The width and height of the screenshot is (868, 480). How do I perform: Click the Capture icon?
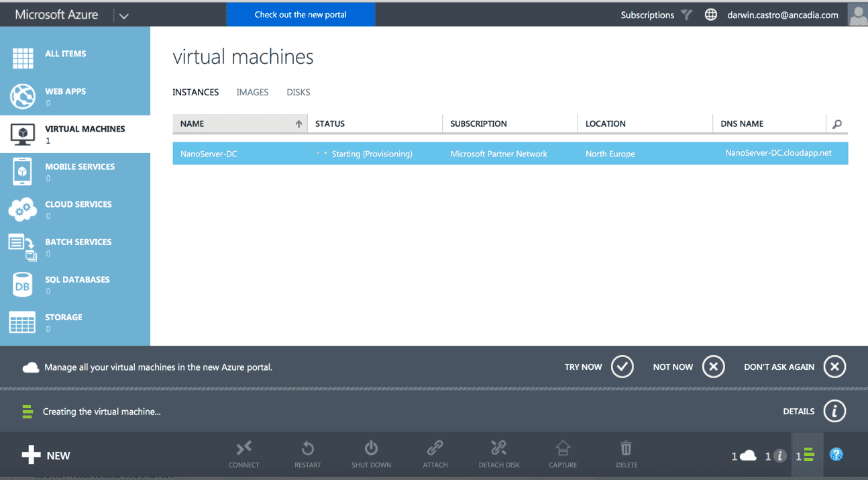pos(563,448)
